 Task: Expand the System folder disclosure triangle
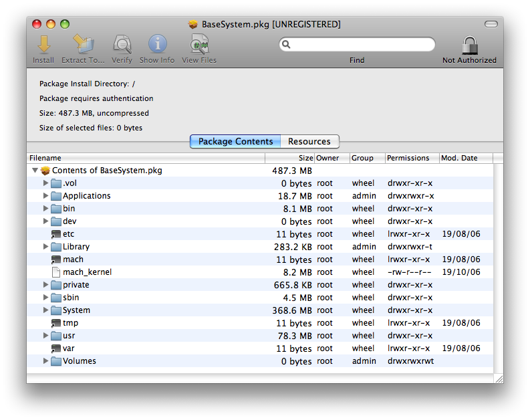(46, 310)
